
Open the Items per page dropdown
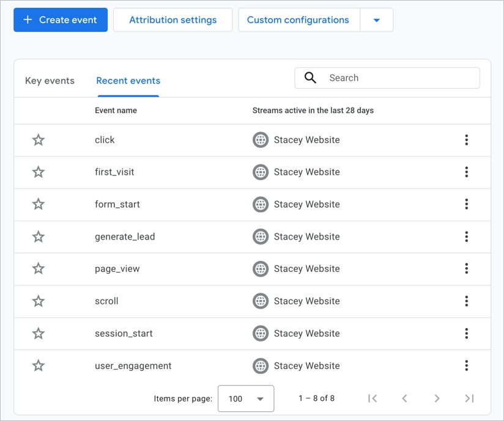point(246,399)
